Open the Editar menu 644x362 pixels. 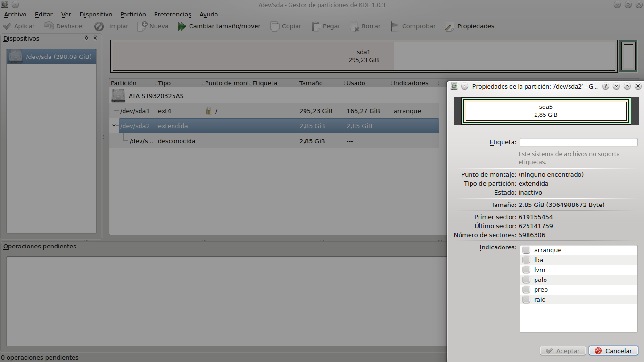(x=44, y=15)
